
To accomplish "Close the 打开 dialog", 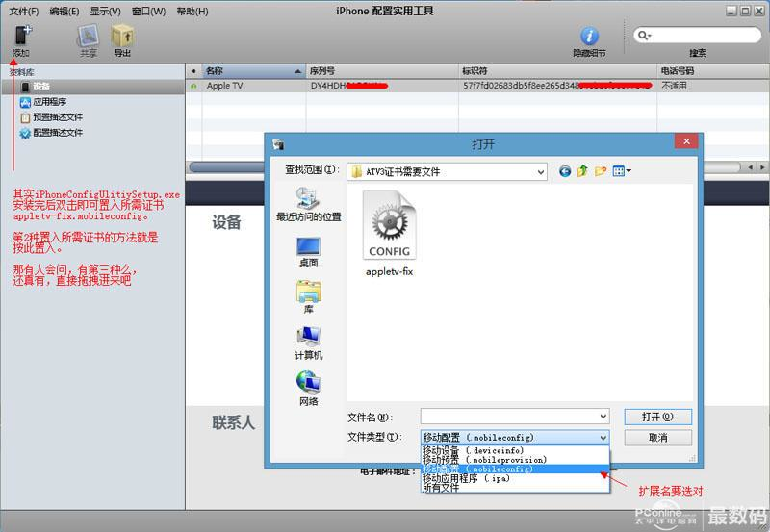I will point(686,141).
